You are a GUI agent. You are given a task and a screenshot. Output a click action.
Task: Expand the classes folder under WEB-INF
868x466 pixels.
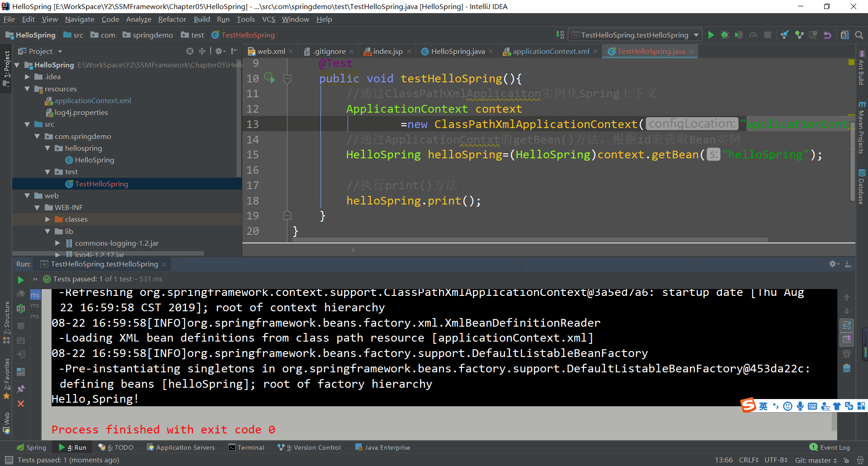pos(47,219)
